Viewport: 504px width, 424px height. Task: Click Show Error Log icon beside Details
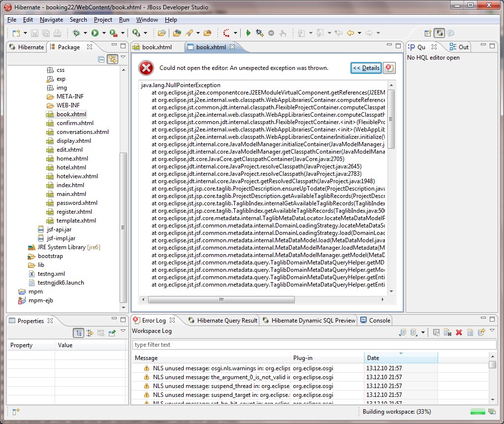[389, 68]
